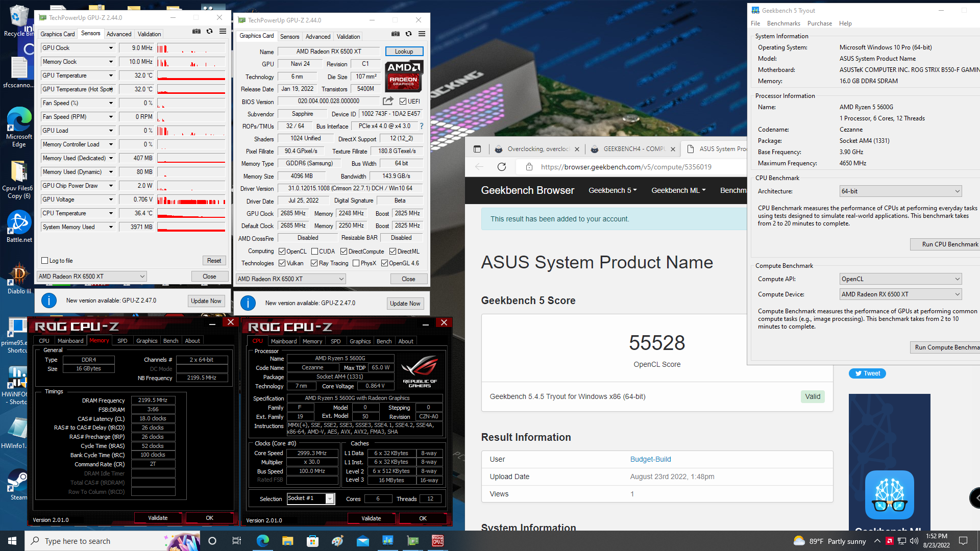
Task: Click browser back arrow icon
Action: pos(479,167)
